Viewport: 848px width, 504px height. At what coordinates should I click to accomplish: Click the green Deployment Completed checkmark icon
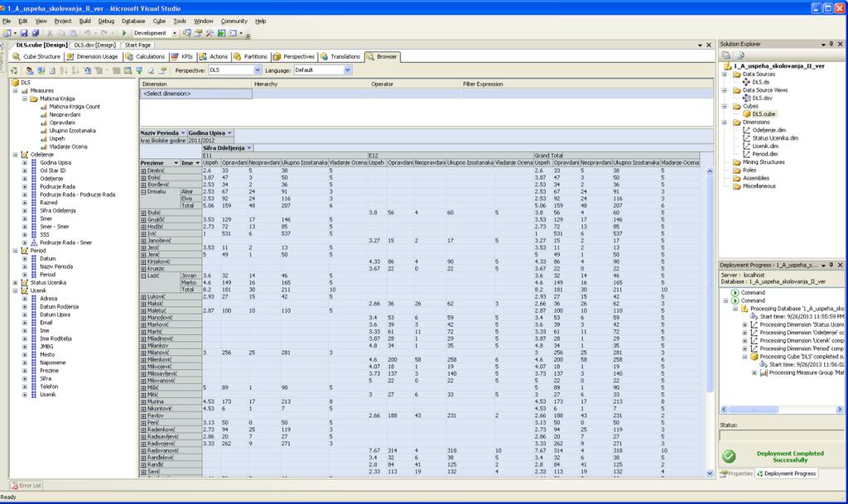pyautogui.click(x=729, y=457)
